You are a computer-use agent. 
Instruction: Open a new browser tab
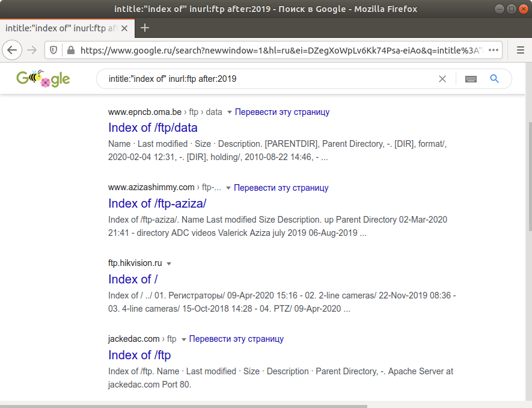145,28
